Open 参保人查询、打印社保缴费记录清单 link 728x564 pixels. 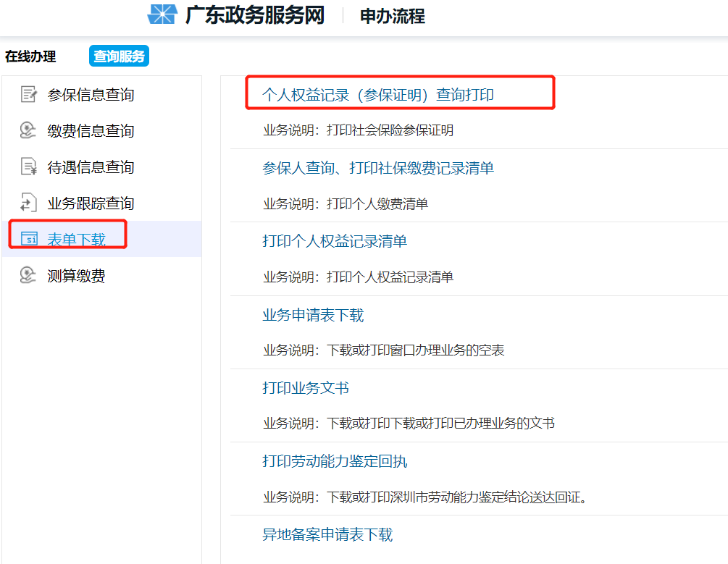click(x=378, y=168)
